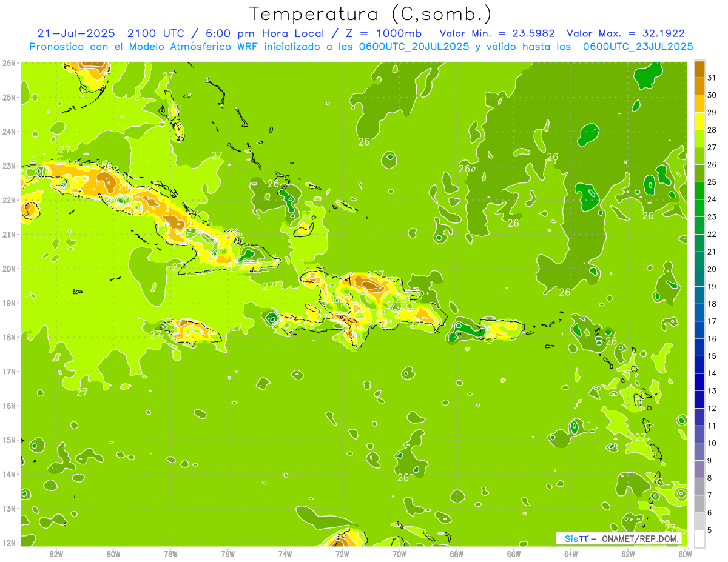The height and width of the screenshot is (562, 728).
Task: Click the 25N latitude axis label
Action: coord(9,98)
